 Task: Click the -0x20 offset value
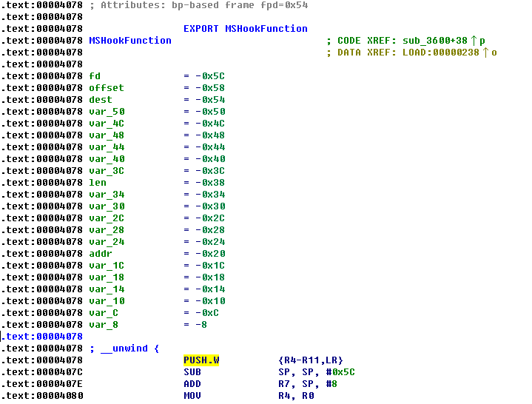point(210,254)
